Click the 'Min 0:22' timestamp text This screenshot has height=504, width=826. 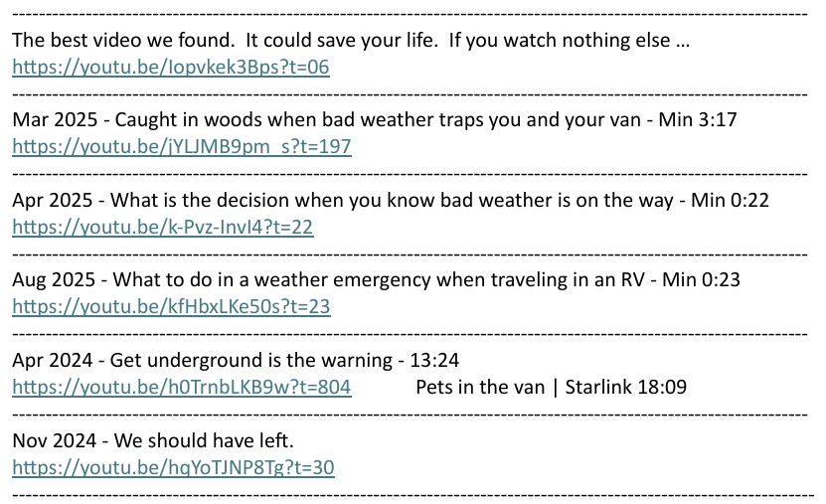pos(731,201)
